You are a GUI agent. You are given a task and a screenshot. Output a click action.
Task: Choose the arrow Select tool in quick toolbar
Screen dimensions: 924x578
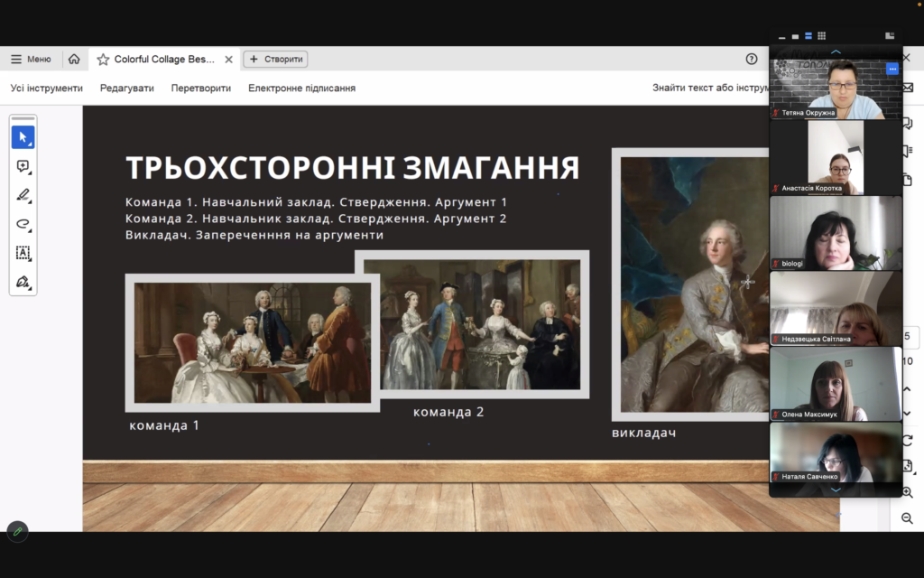[23, 137]
